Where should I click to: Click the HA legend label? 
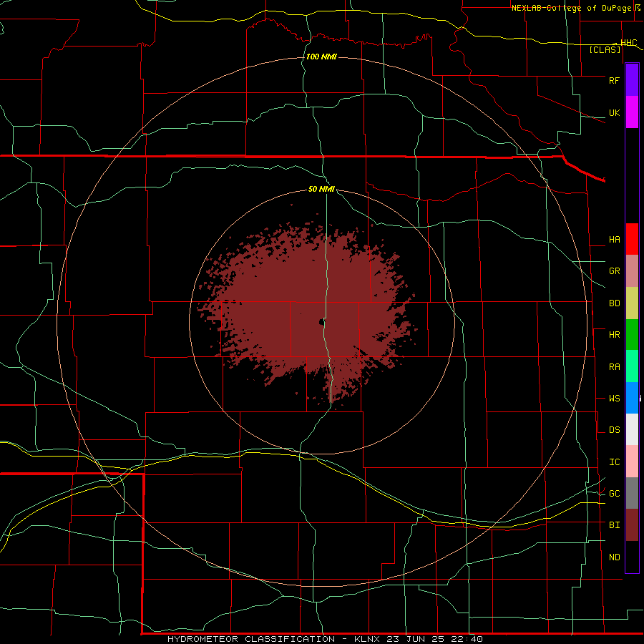(x=614, y=240)
